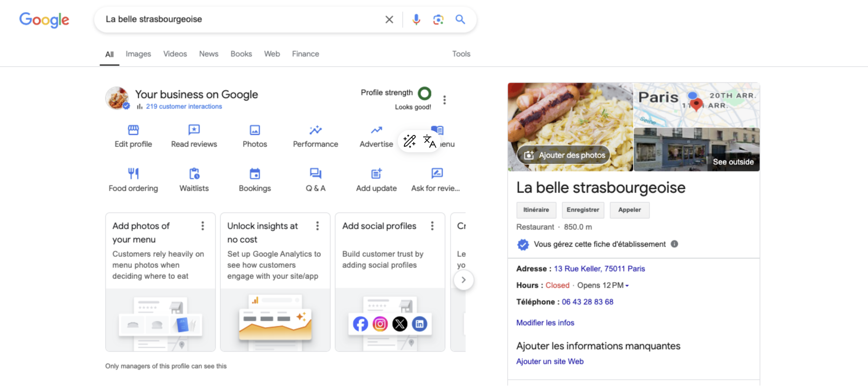Open See outside street view thumbnail
The width and height of the screenshot is (868, 388).
point(696,149)
